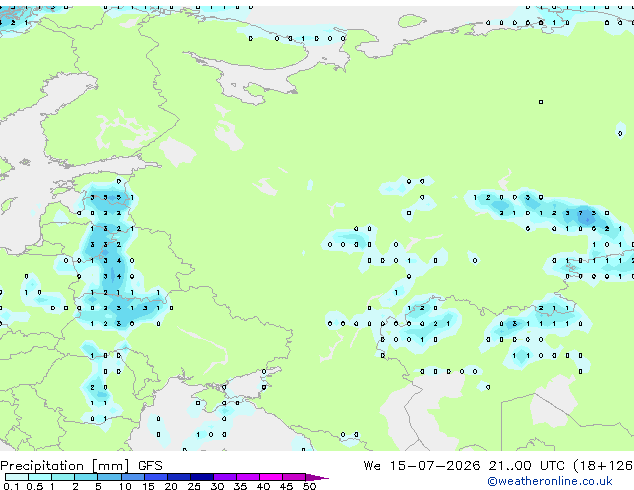Select the 35–40 mm legend swatch
Image resolution: width=634 pixels, height=490 pixels.
pos(248,477)
